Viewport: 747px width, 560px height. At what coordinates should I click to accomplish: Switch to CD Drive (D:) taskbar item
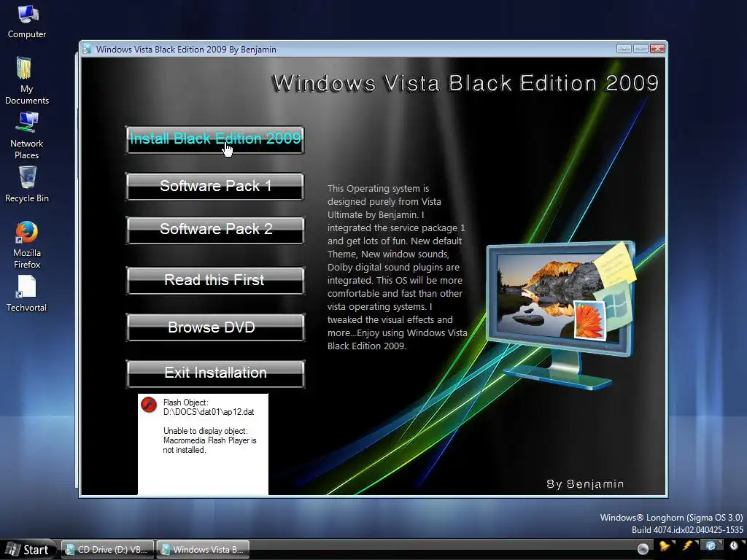pyautogui.click(x=108, y=550)
